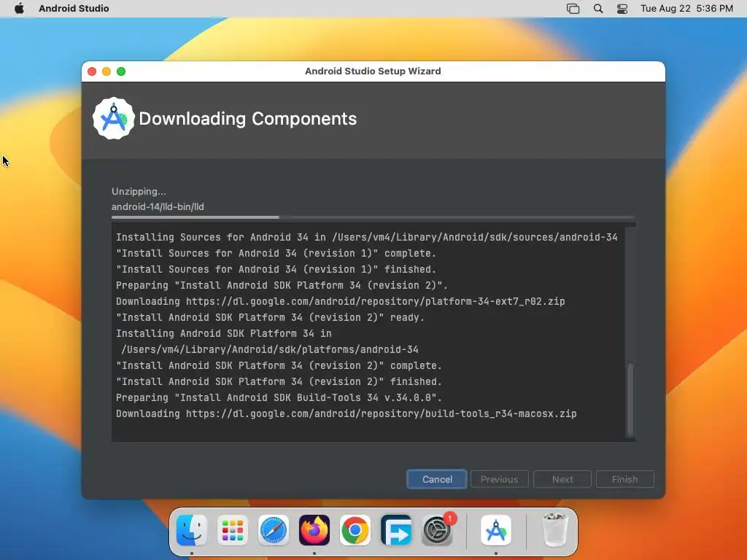Click "Install Sources for Android 34" finished line
The height and width of the screenshot is (560, 747).
pos(276,270)
